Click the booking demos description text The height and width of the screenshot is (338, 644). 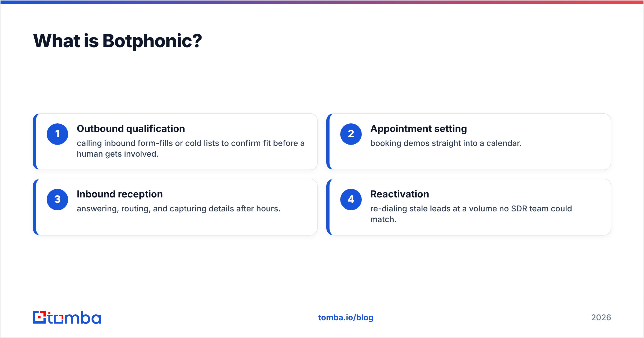[446, 143]
